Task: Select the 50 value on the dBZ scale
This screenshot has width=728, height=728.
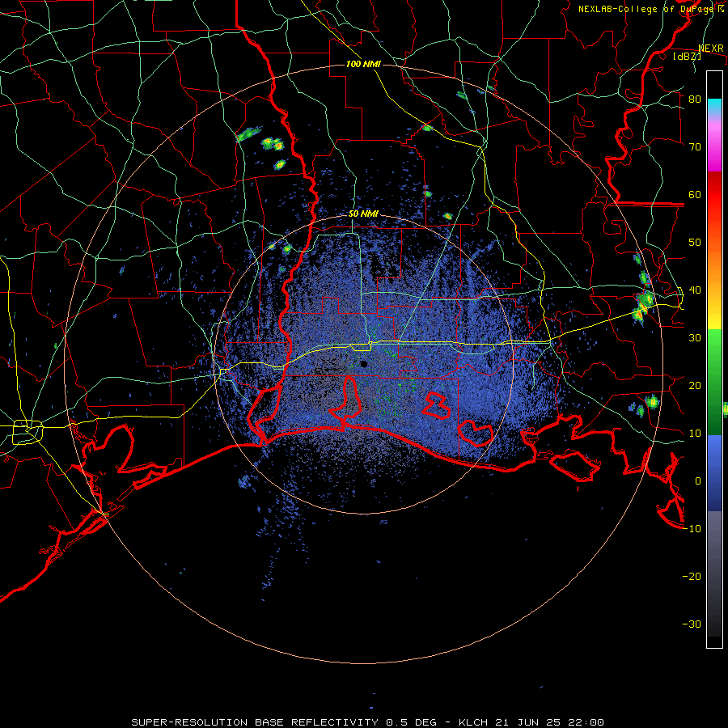Action: click(695, 243)
